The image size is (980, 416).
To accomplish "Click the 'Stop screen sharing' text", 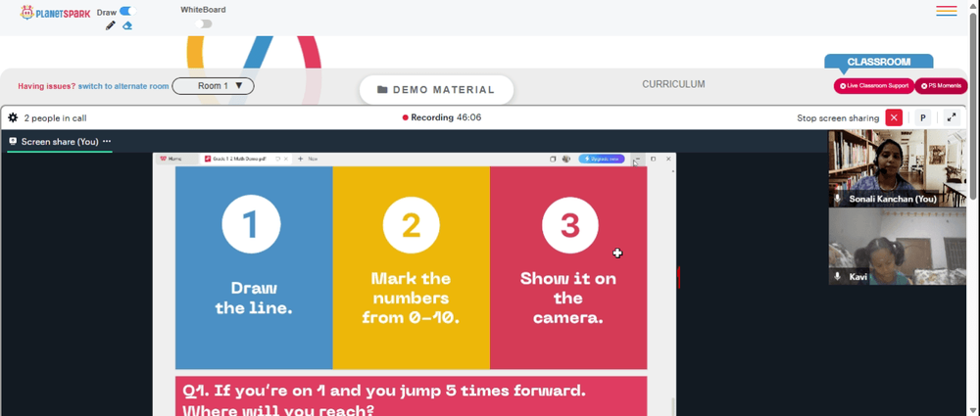I will [x=838, y=118].
